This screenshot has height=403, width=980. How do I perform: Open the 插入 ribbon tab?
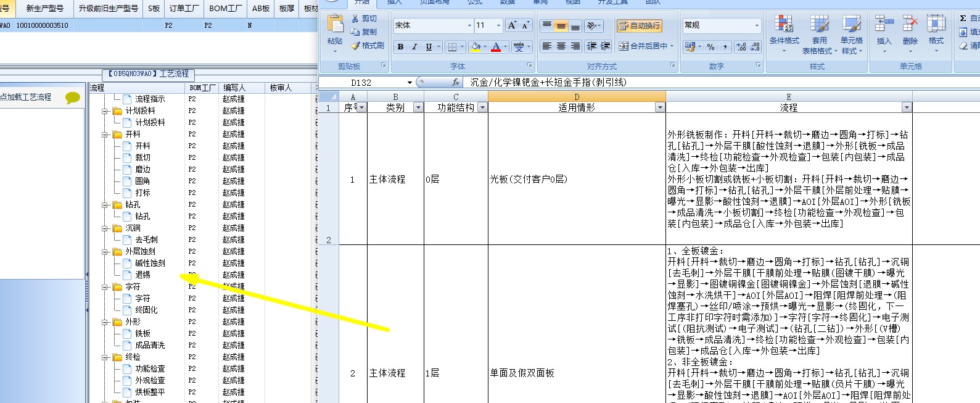pyautogui.click(x=395, y=2)
